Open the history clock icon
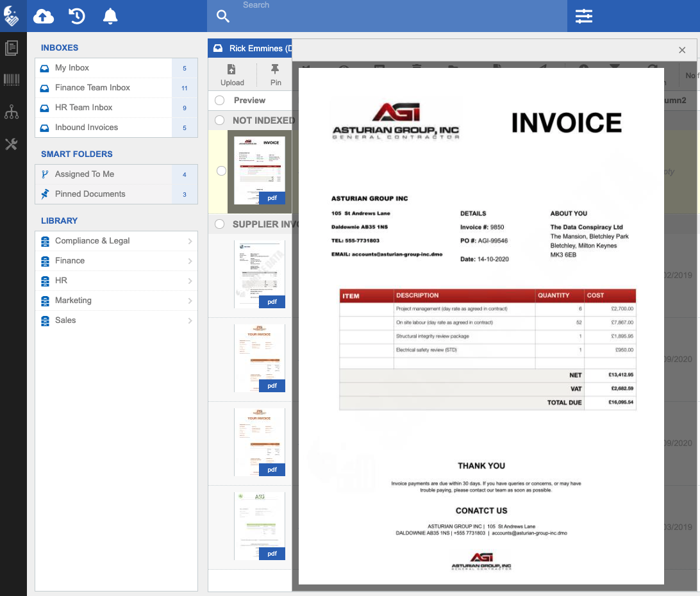Image resolution: width=700 pixels, height=596 pixels. pyautogui.click(x=77, y=17)
